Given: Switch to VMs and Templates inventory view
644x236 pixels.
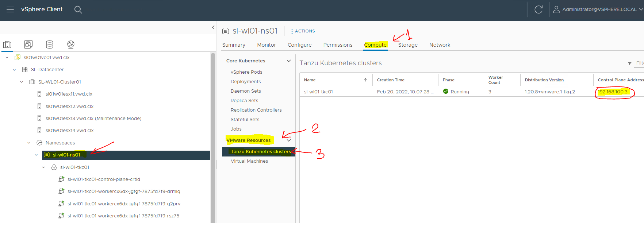Looking at the screenshot, I should [28, 45].
